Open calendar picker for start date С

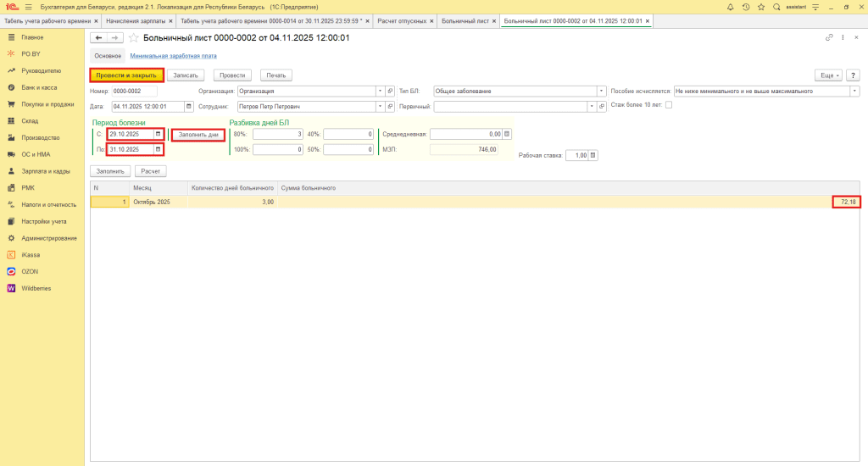click(158, 134)
